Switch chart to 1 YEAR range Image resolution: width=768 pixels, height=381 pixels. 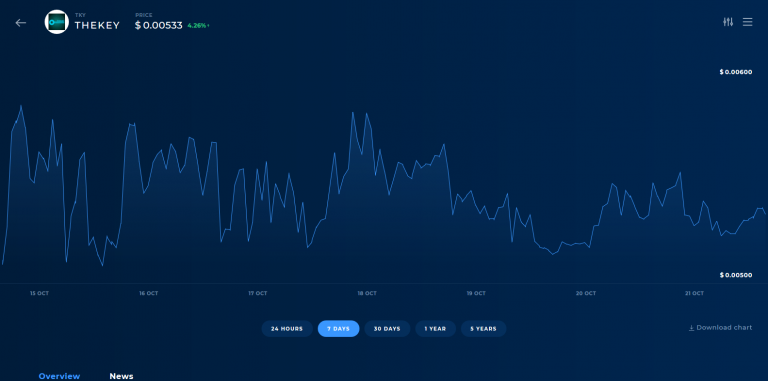point(435,329)
